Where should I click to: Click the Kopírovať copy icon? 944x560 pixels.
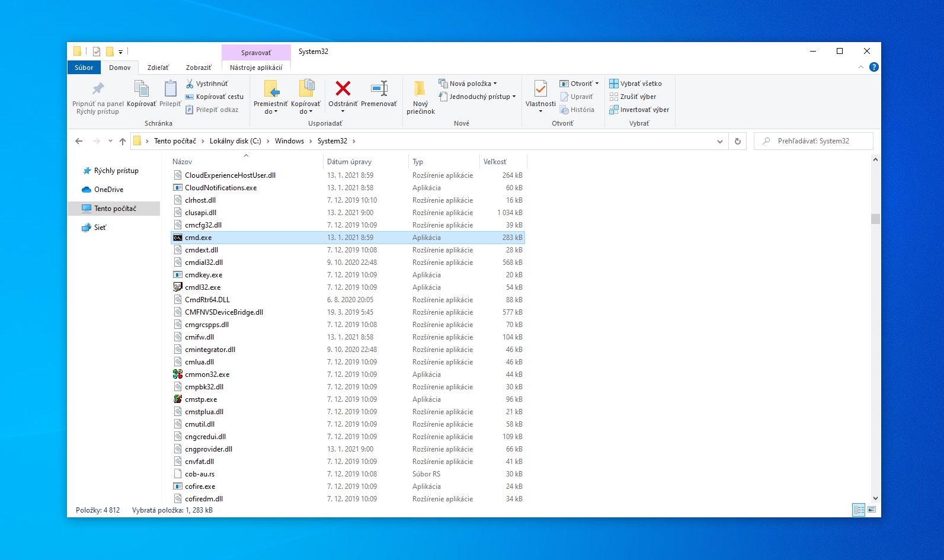coord(142,94)
